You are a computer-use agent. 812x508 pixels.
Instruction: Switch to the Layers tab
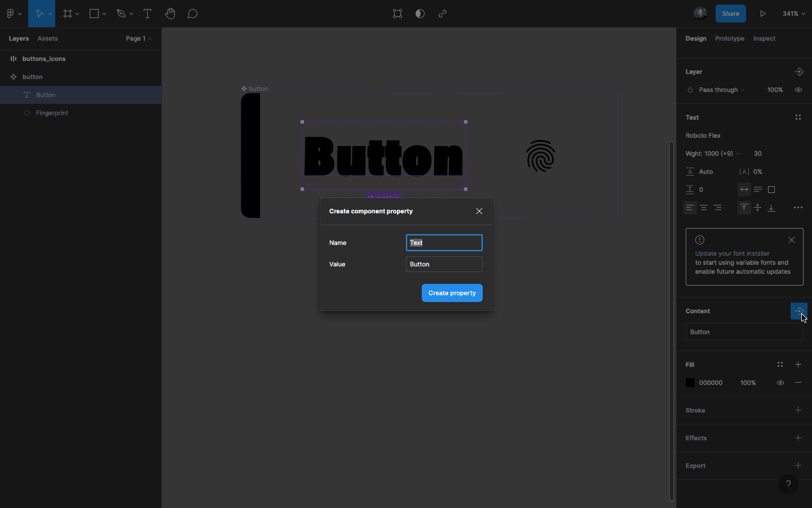coord(19,38)
